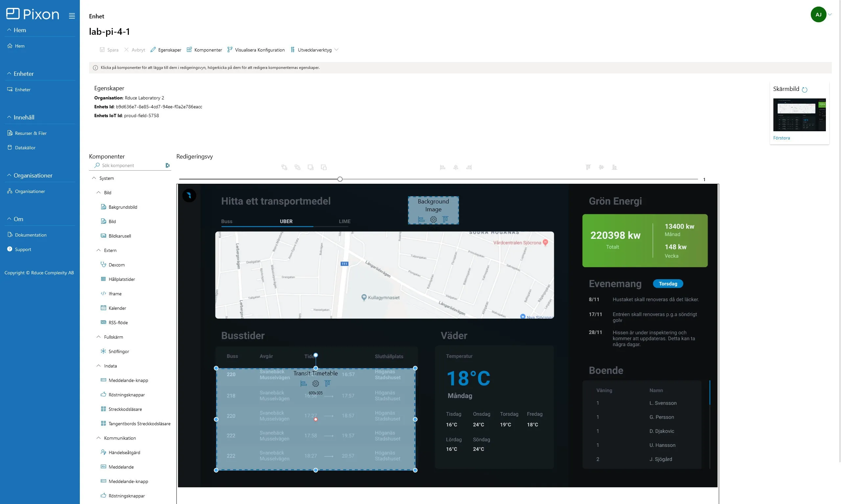Toggle the hamburger sidebar menu

[72, 16]
